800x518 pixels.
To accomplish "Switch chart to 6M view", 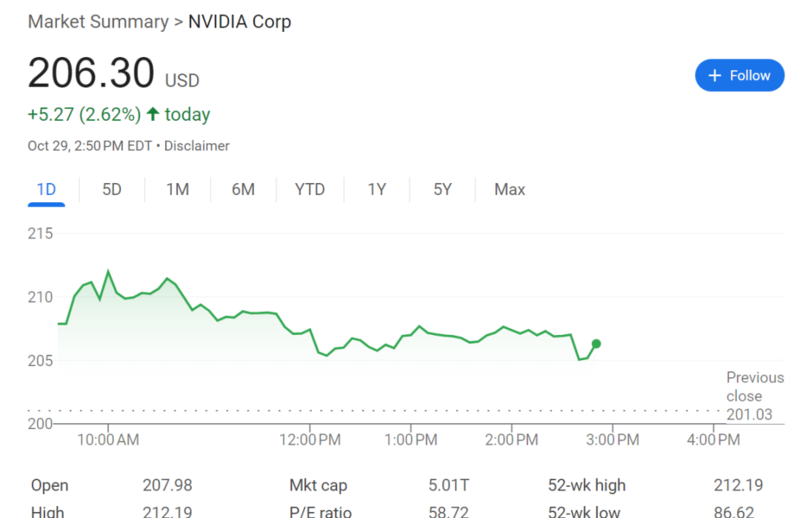I will [243, 190].
